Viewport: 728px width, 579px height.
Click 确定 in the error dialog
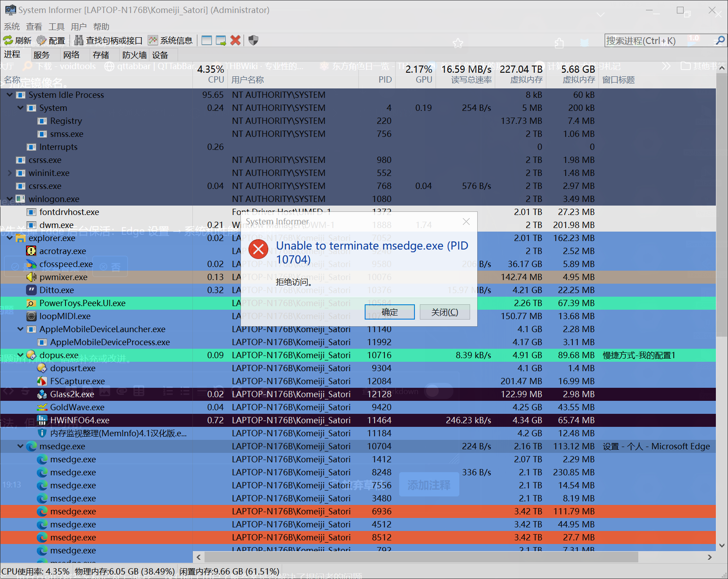389,312
